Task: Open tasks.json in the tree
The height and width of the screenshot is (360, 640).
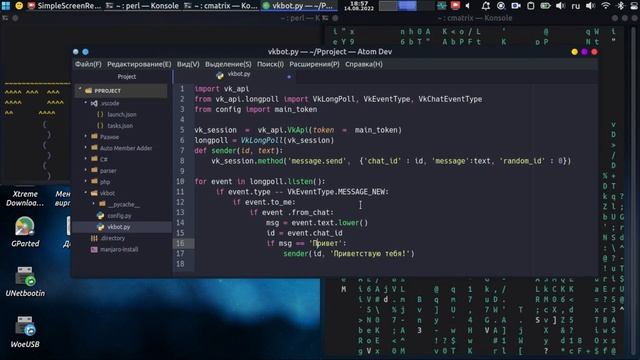Action: (x=120, y=126)
